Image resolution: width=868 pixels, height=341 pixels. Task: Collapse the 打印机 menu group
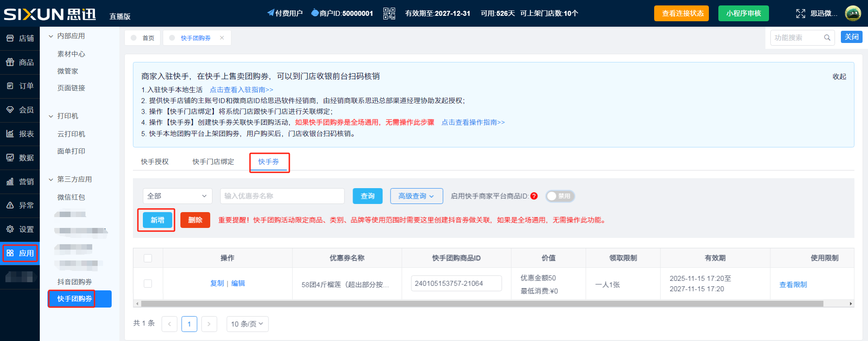coord(51,116)
